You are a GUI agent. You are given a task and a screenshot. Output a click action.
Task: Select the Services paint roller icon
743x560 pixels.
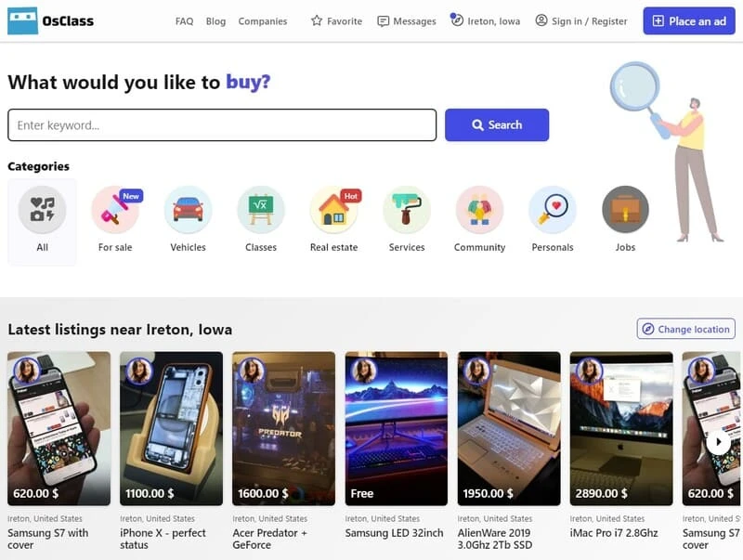(407, 209)
